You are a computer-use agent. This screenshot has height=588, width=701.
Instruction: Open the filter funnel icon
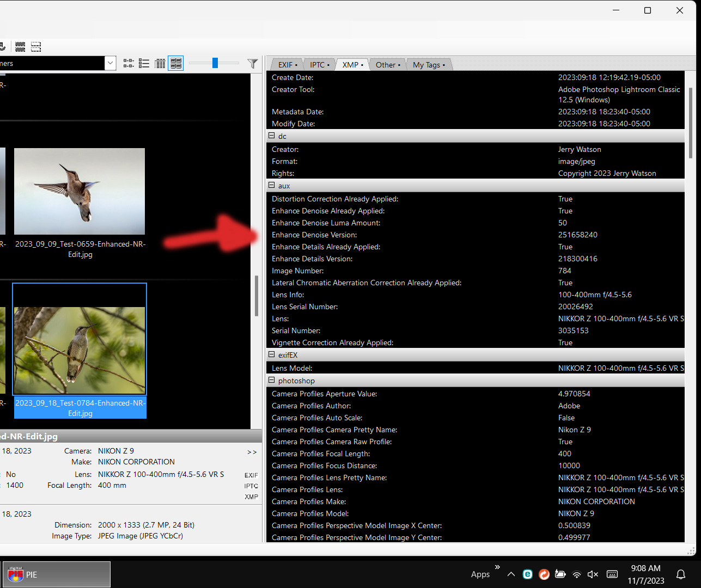click(x=253, y=64)
